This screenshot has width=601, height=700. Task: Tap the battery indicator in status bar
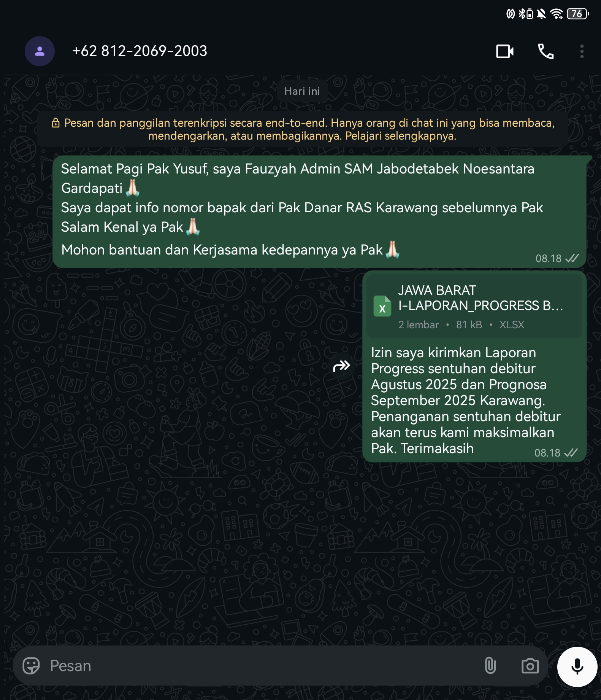[578, 14]
